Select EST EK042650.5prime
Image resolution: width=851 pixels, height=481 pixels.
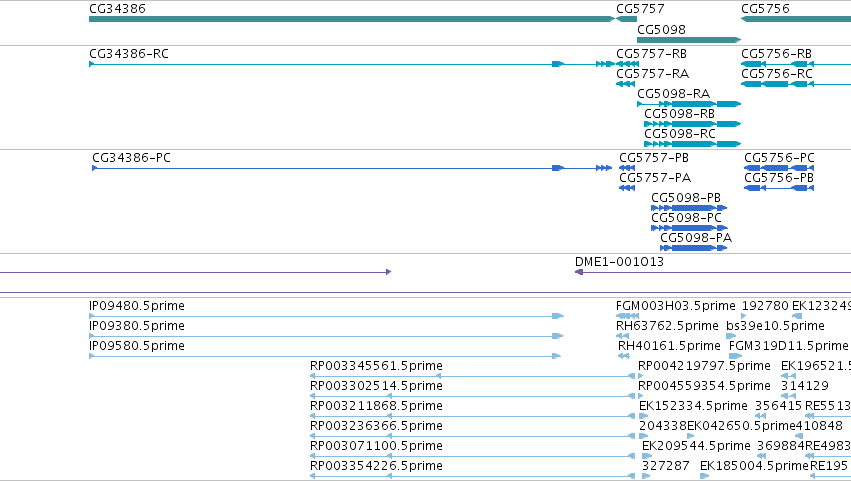point(690,436)
